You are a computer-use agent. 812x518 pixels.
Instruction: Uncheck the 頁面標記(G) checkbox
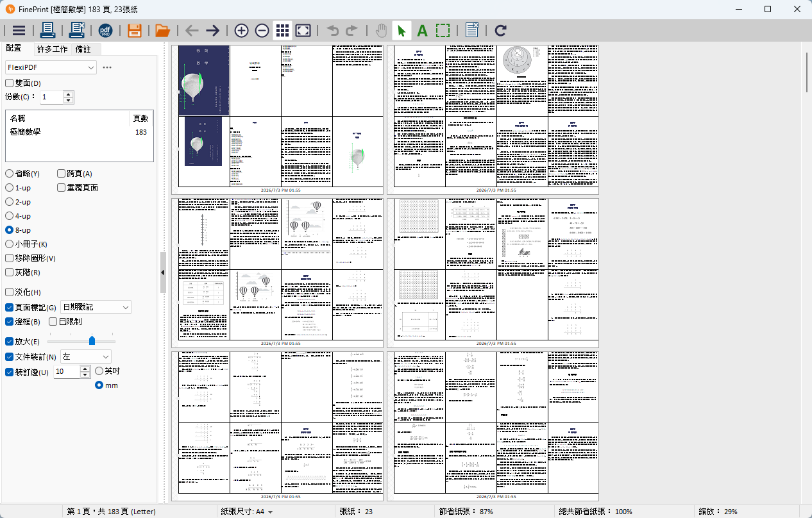pyautogui.click(x=10, y=308)
